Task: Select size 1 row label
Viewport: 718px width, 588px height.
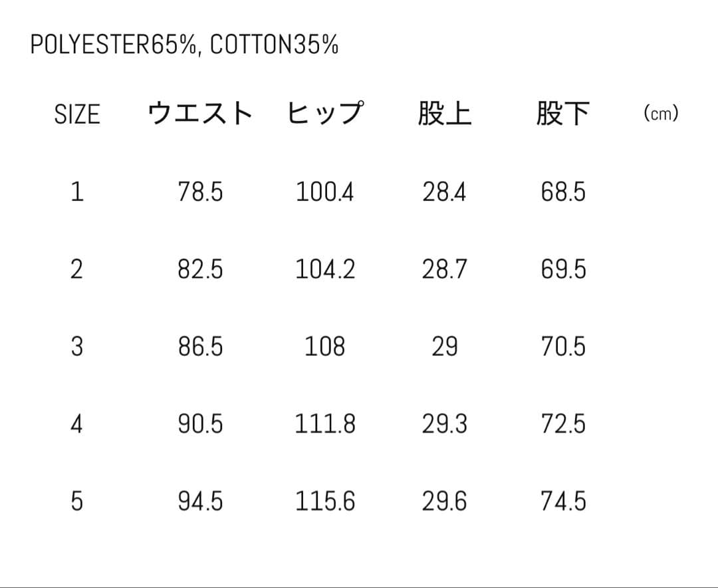Action: point(77,192)
